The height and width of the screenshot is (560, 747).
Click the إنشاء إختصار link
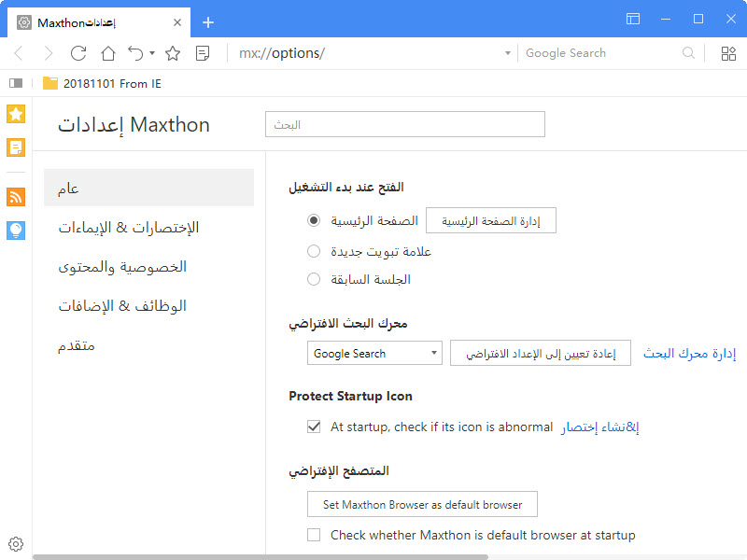pos(599,427)
